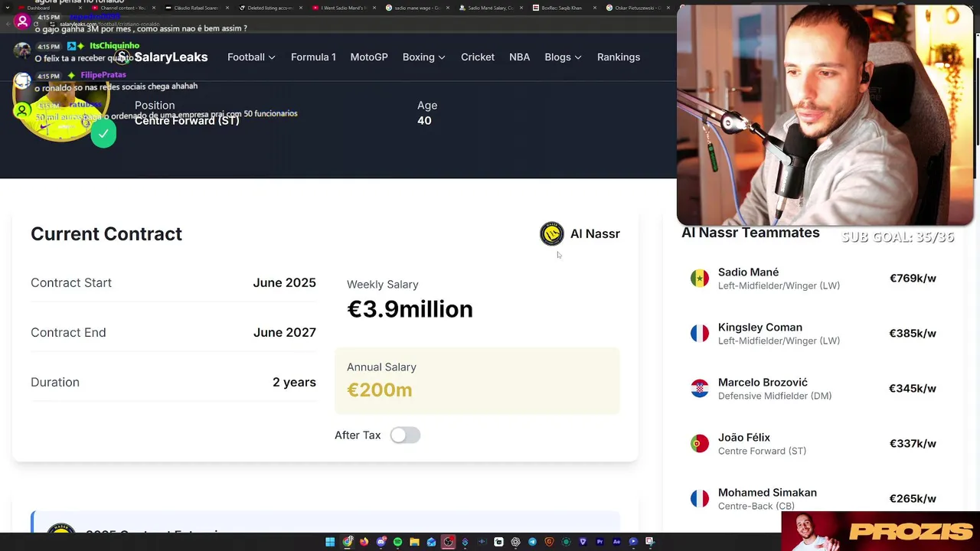The width and height of the screenshot is (980, 551).
Task: Switch to Deleted listing browser tab
Action: tap(269, 8)
